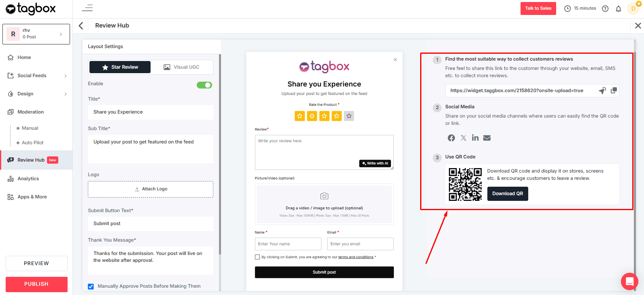The height and width of the screenshot is (295, 644).
Task: Click Talk to Sales button
Action: click(538, 8)
